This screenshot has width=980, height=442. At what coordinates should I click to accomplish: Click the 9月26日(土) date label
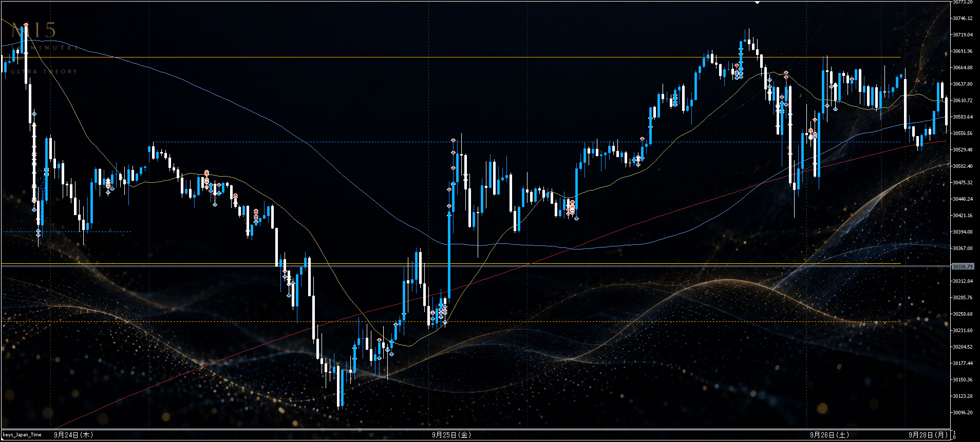(x=830, y=435)
